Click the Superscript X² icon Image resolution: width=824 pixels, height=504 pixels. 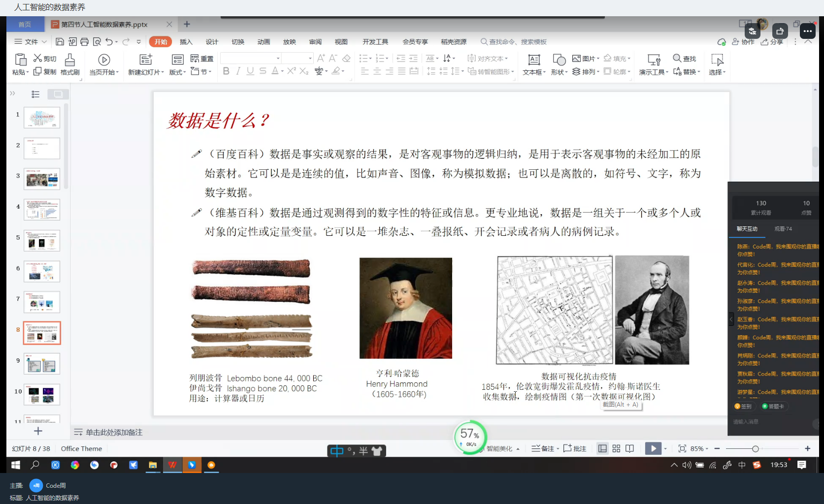[292, 71]
